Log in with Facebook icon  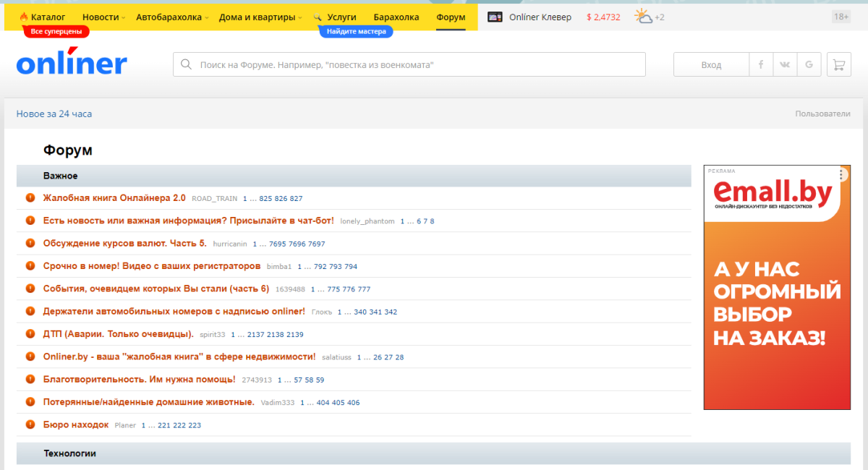760,64
